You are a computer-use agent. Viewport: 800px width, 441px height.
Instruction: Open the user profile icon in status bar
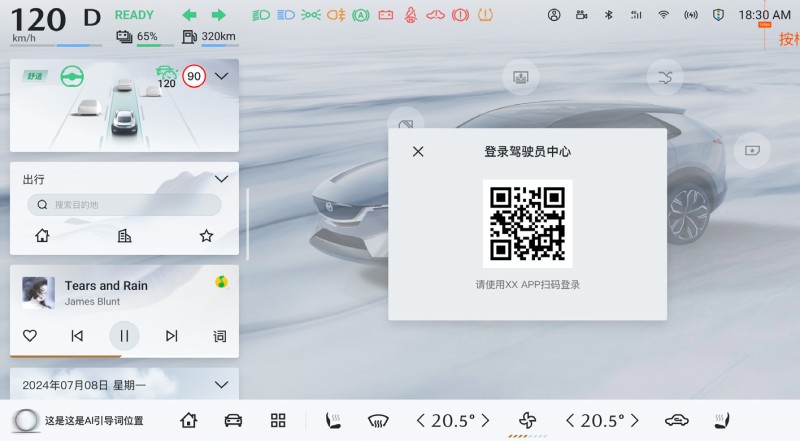554,15
